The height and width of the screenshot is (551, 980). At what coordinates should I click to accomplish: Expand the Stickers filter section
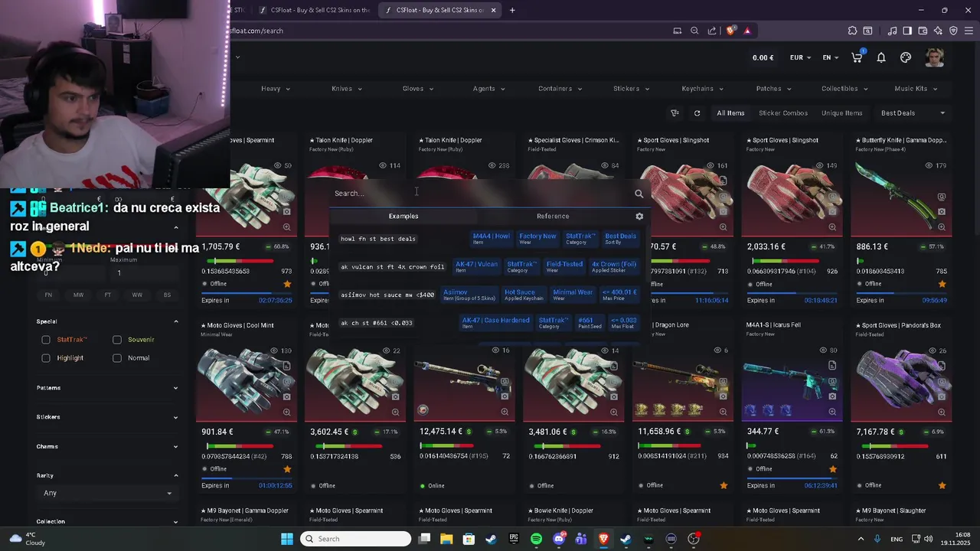tap(107, 417)
